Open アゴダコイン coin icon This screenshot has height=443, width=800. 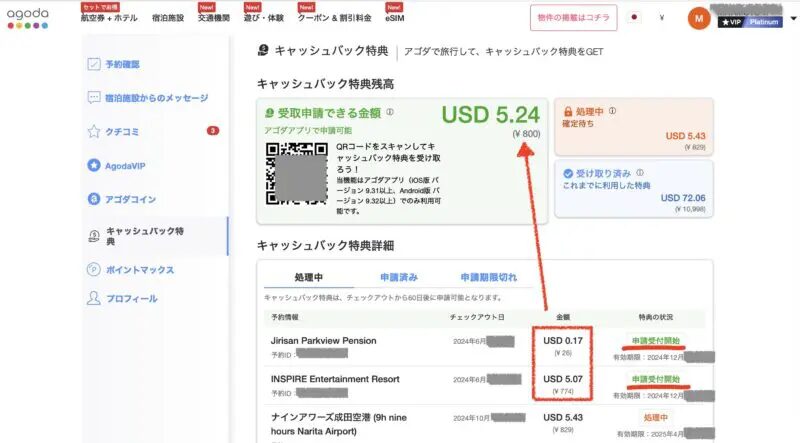94,199
